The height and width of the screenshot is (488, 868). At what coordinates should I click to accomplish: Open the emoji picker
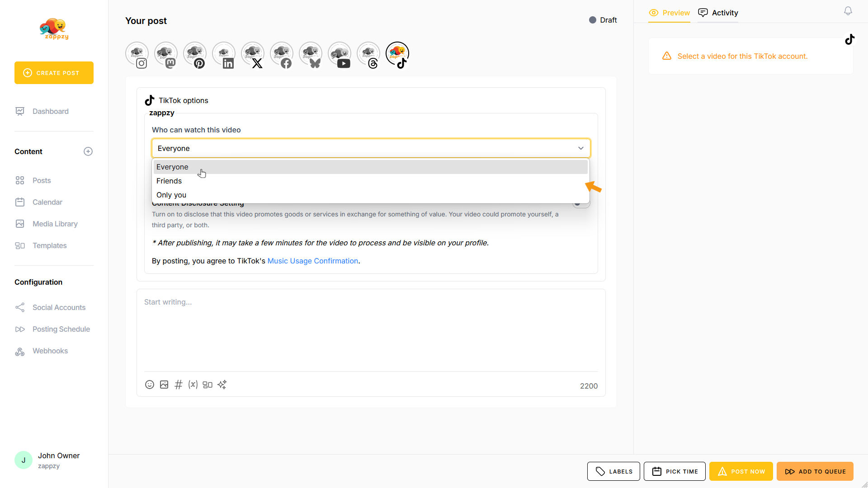coord(150,385)
